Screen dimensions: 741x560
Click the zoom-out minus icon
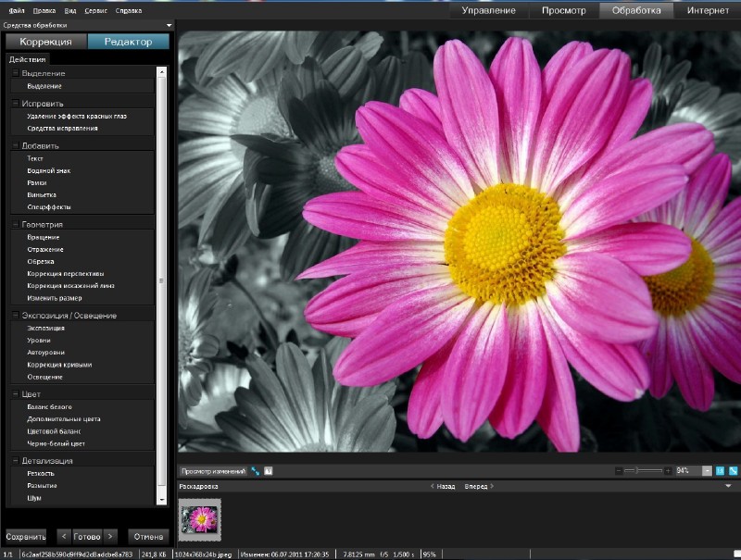(x=619, y=470)
